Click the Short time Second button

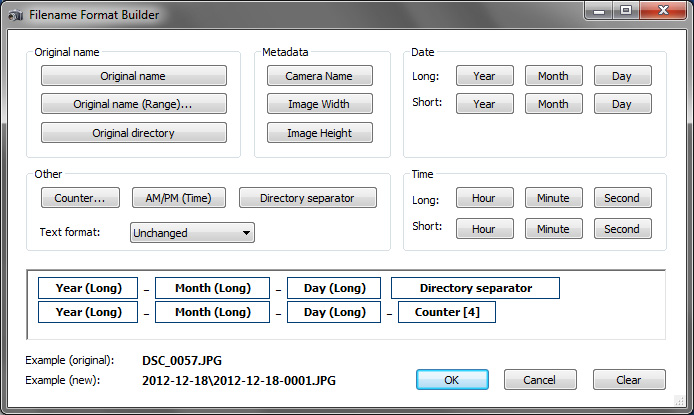[622, 229]
